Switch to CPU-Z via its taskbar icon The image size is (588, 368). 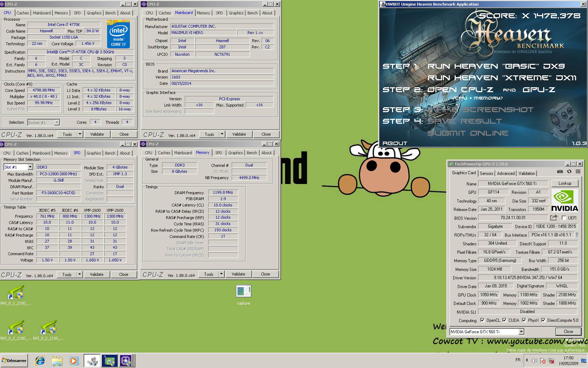(126, 361)
